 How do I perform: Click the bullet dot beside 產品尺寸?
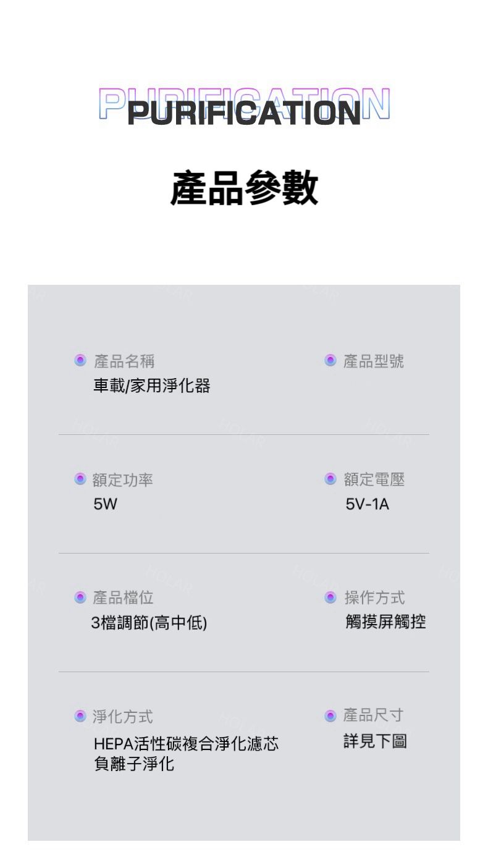(330, 715)
